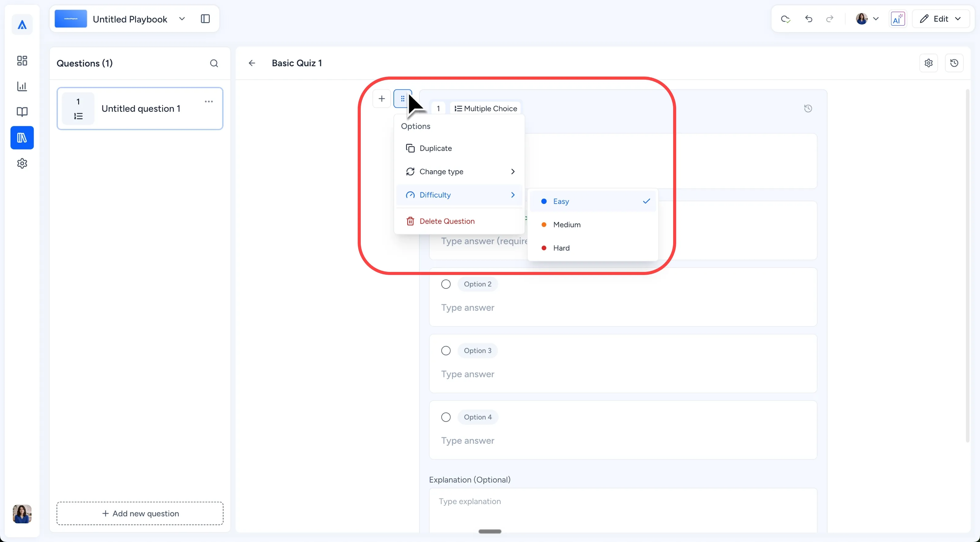The image size is (980, 542).
Task: Choose Delete Question from the menu
Action: coord(460,221)
